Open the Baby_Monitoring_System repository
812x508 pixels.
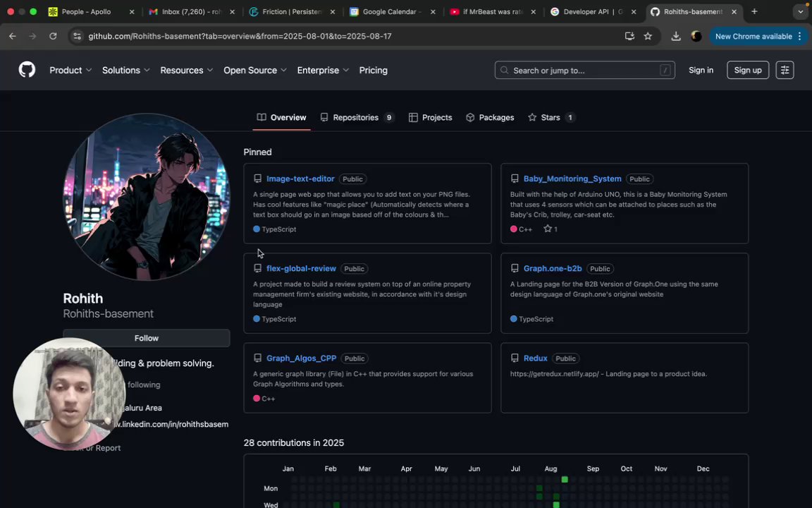[572, 179]
